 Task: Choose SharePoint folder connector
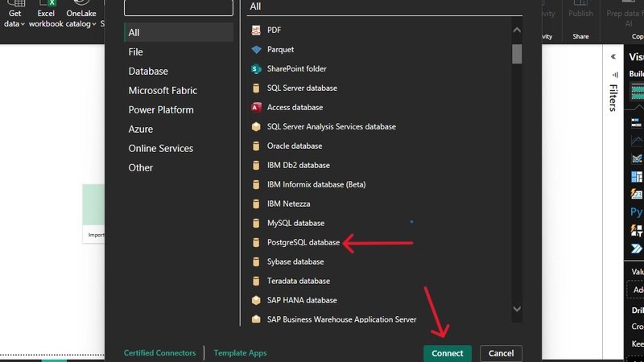click(296, 68)
